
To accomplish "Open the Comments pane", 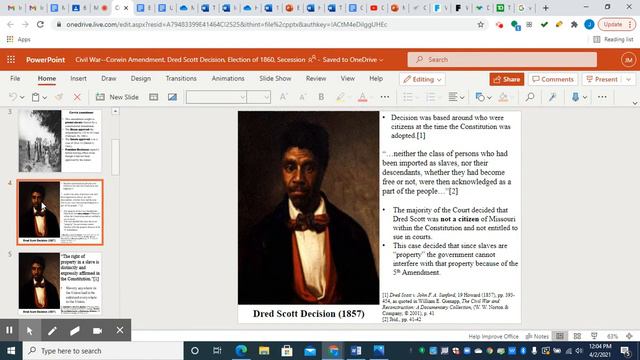I will (x=553, y=79).
